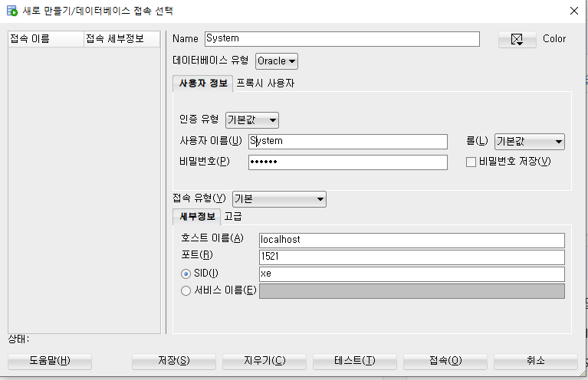Screen dimensions: 588x380
Task: Click the 접속 button
Action: 445,361
